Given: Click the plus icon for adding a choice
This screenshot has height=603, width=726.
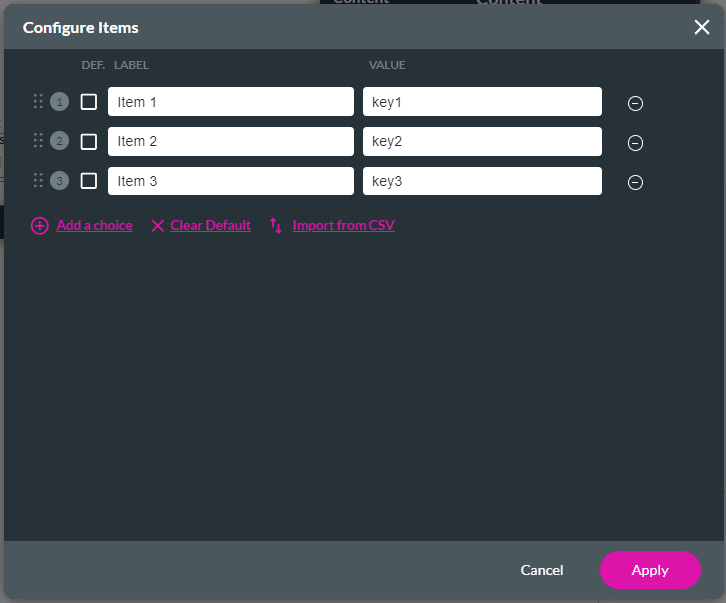Looking at the screenshot, I should pos(40,226).
